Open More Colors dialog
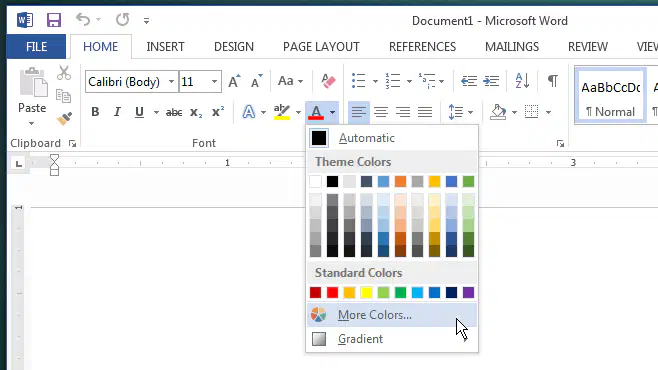Image resolution: width=658 pixels, height=370 pixels. coord(392,315)
